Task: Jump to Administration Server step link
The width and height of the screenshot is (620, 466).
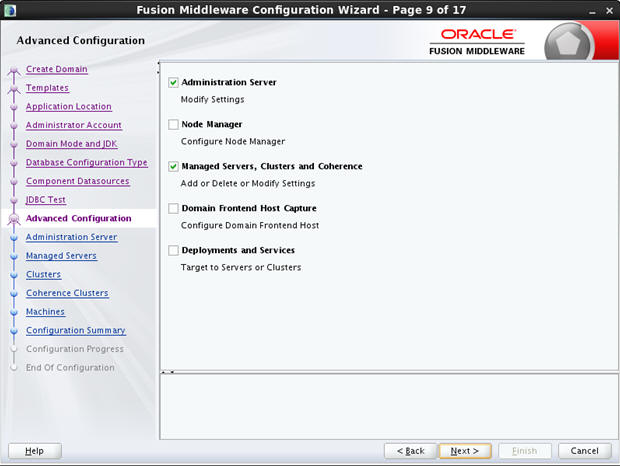Action: 72,237
